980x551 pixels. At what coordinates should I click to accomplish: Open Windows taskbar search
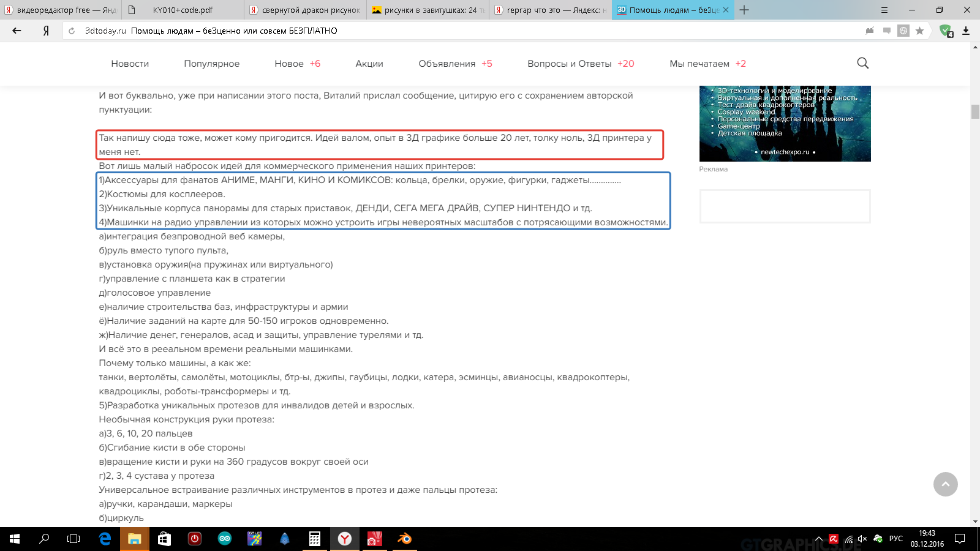coord(44,539)
